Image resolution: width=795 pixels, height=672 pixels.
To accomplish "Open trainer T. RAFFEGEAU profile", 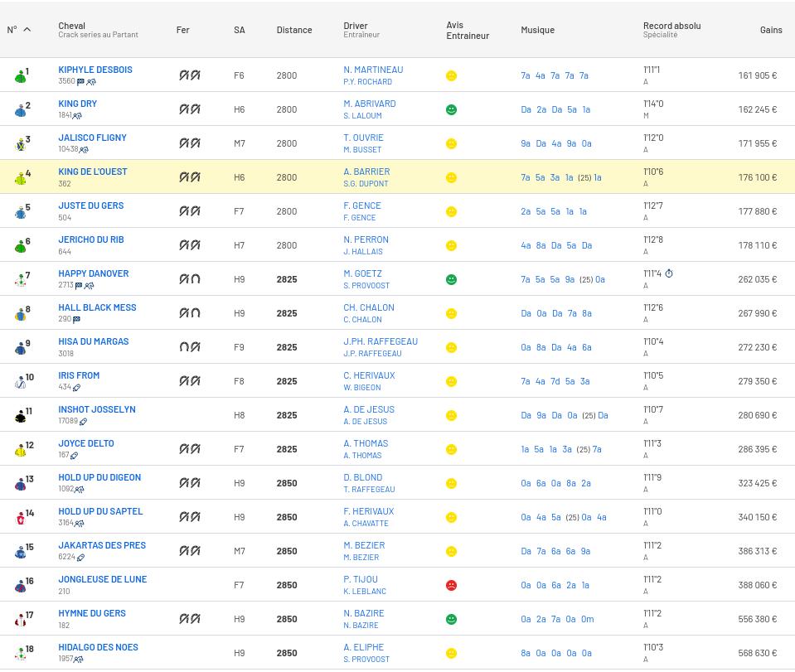I will click(369, 490).
